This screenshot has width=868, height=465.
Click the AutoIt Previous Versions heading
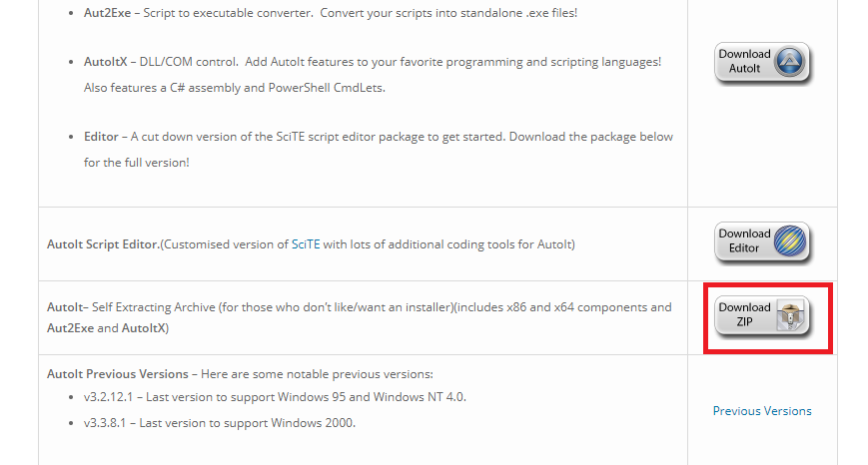coord(117,374)
